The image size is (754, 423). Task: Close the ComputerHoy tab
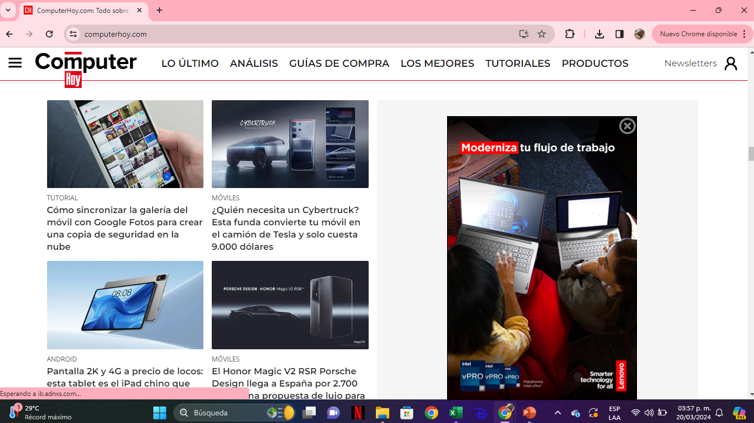(x=139, y=10)
